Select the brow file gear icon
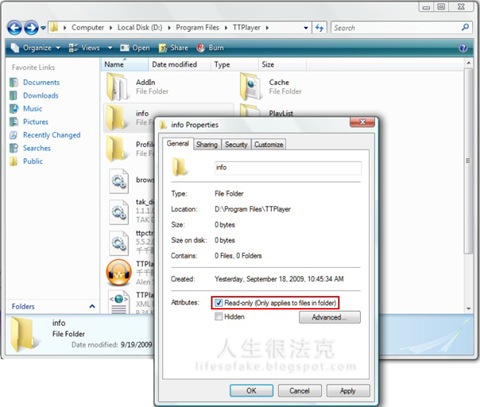 tap(119, 181)
